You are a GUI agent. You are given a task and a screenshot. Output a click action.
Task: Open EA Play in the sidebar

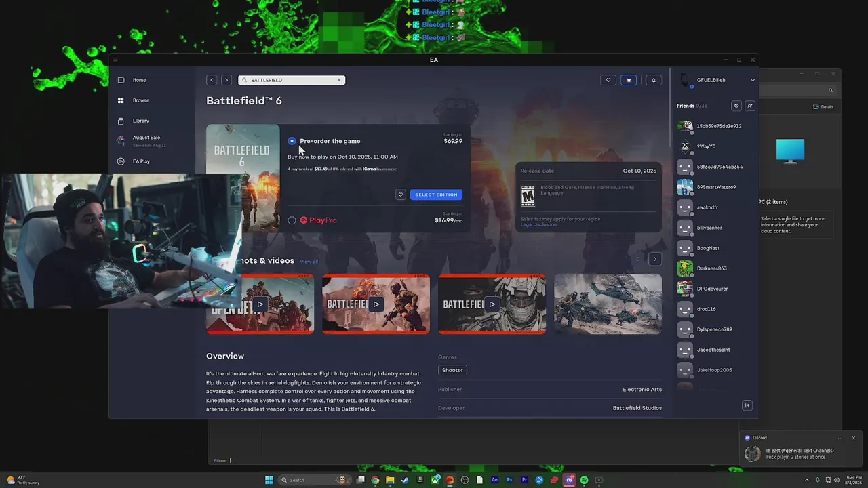click(x=141, y=161)
